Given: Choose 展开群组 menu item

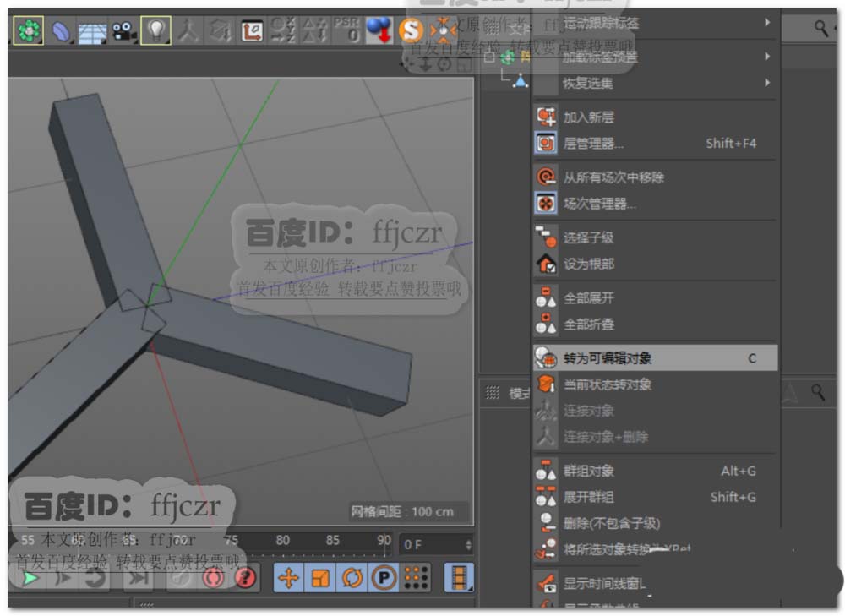Looking at the screenshot, I should point(656,497).
